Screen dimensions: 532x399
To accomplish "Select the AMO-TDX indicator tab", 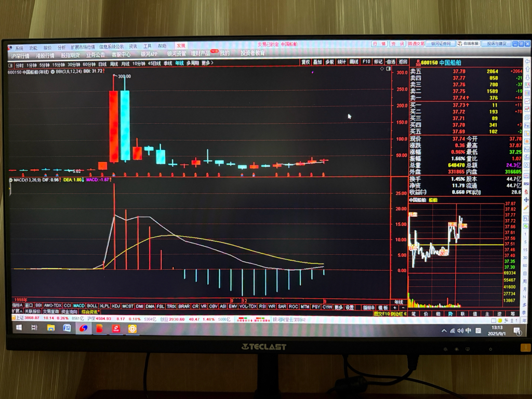I will click(x=52, y=305).
